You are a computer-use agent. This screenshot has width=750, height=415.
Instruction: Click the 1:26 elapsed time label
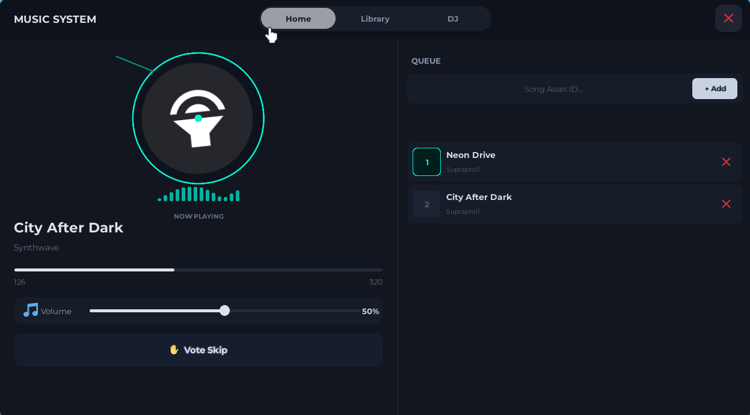20,282
